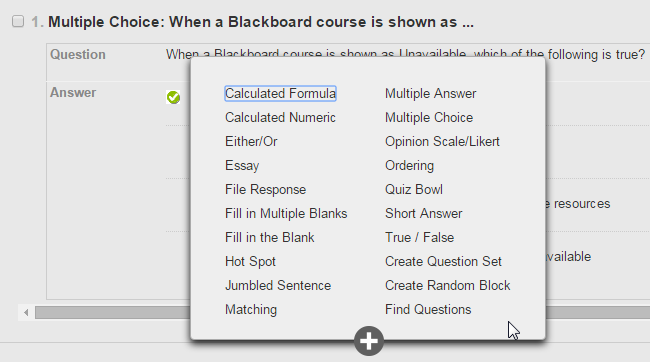Open Find Questions
The width and height of the screenshot is (650, 362).
428,310
